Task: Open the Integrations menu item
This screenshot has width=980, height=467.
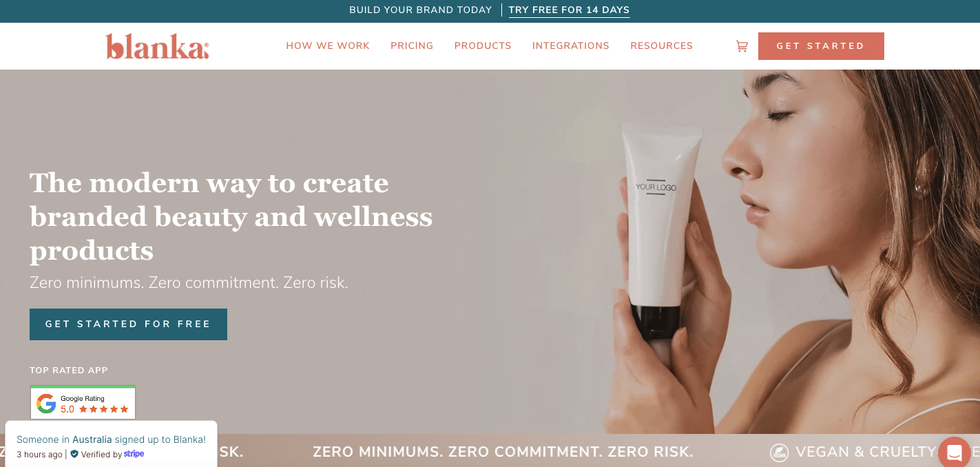Action: [x=571, y=46]
